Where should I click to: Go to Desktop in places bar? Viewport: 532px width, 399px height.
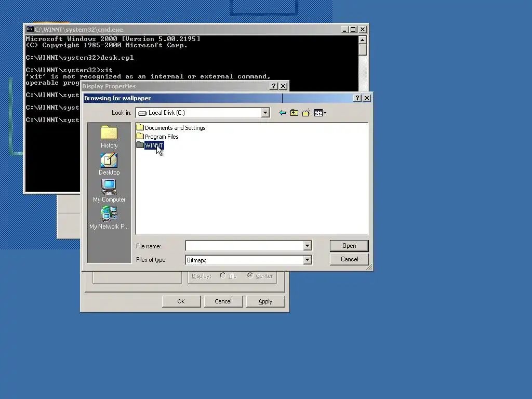[109, 164]
